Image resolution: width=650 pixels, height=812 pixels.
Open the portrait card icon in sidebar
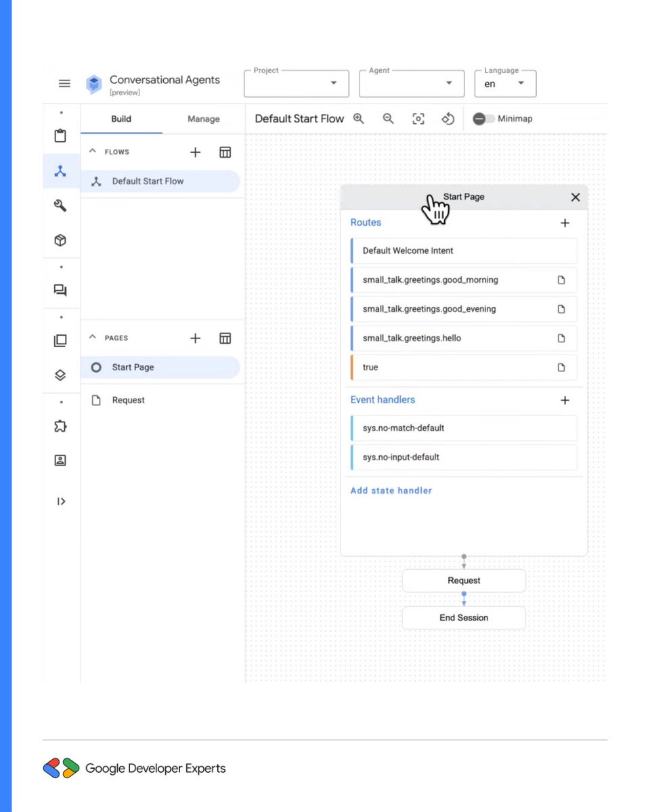point(60,461)
